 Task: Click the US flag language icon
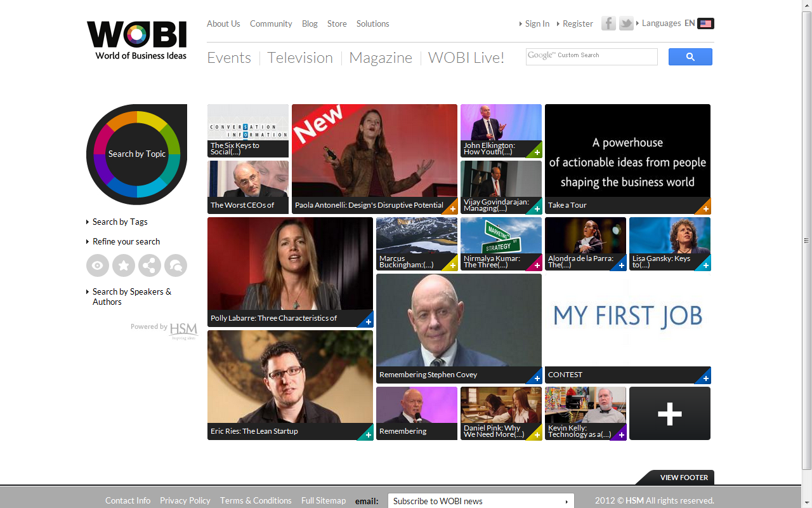(x=705, y=23)
